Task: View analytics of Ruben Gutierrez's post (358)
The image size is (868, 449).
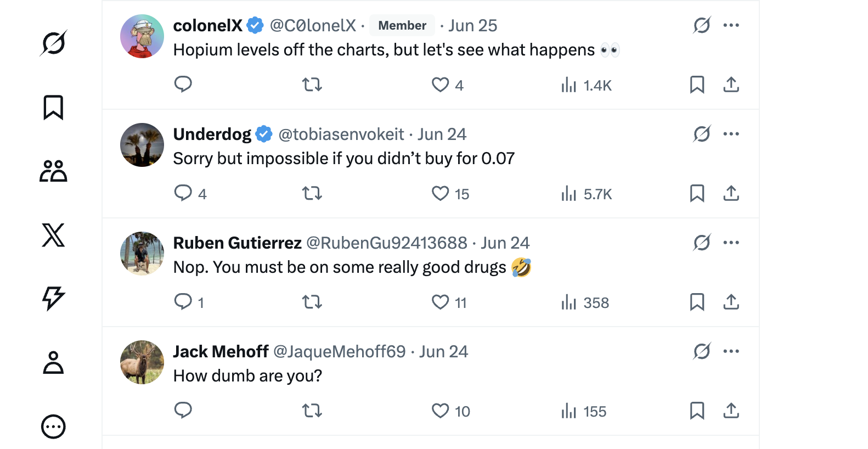Action: [x=585, y=302]
